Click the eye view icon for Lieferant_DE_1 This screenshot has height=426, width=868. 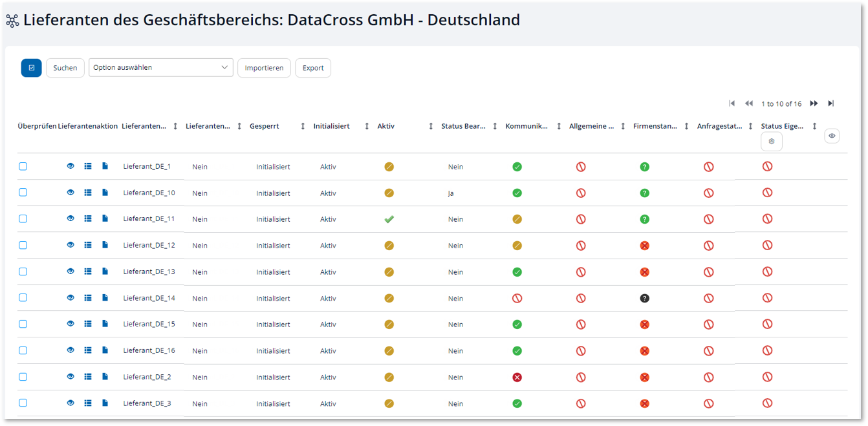point(71,166)
